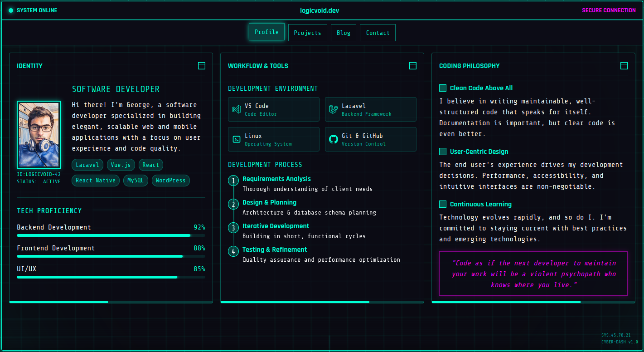Click George's profile photo
The height and width of the screenshot is (352, 644).
[x=39, y=135]
